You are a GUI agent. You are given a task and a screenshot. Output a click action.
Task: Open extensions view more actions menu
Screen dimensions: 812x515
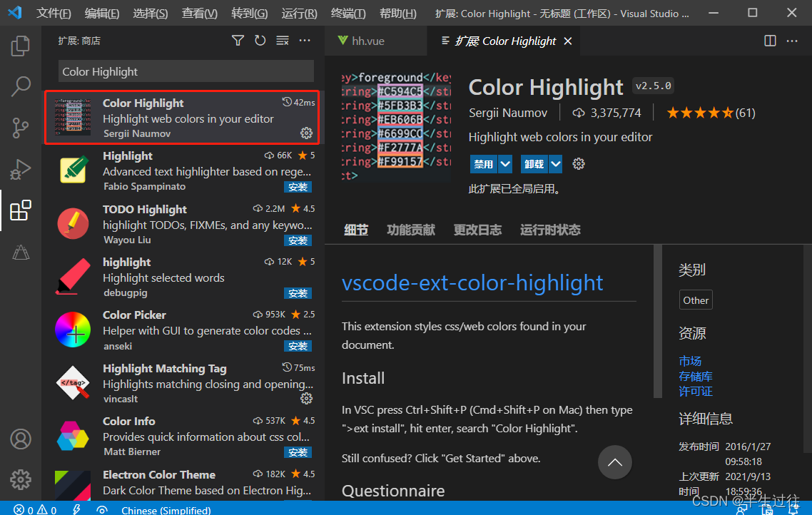[305, 41]
